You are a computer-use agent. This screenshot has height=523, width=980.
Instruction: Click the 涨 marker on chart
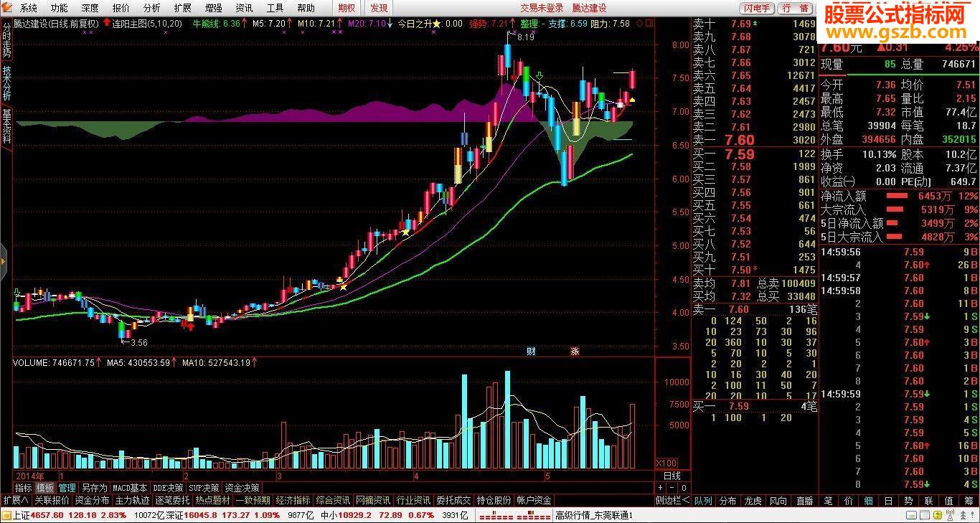[574, 351]
